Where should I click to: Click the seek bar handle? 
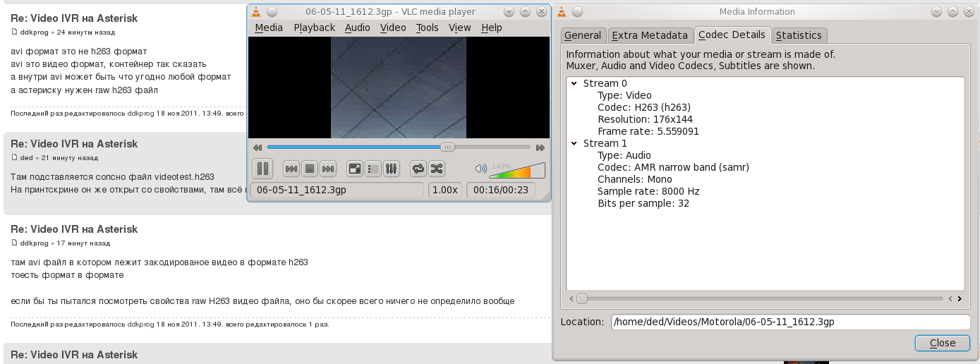coord(447,147)
